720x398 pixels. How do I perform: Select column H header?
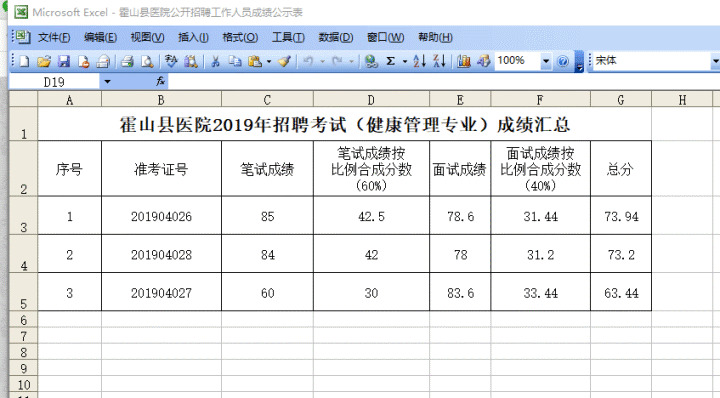[682, 100]
